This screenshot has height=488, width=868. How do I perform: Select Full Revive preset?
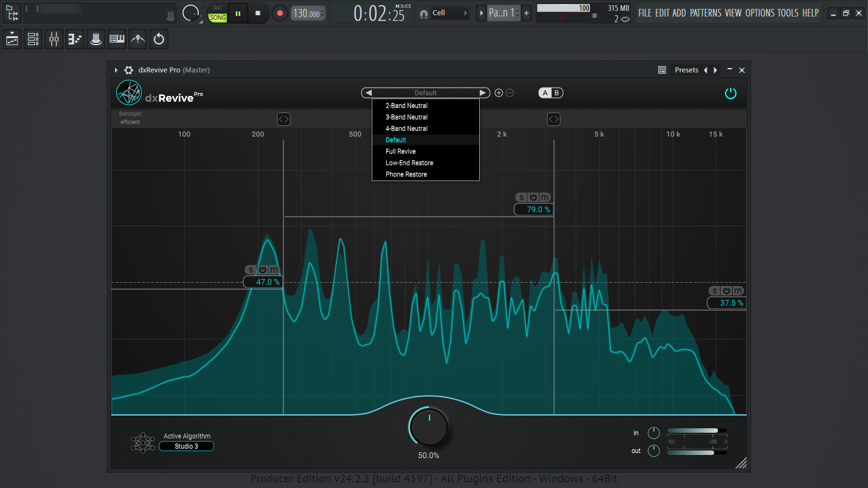[x=400, y=151]
